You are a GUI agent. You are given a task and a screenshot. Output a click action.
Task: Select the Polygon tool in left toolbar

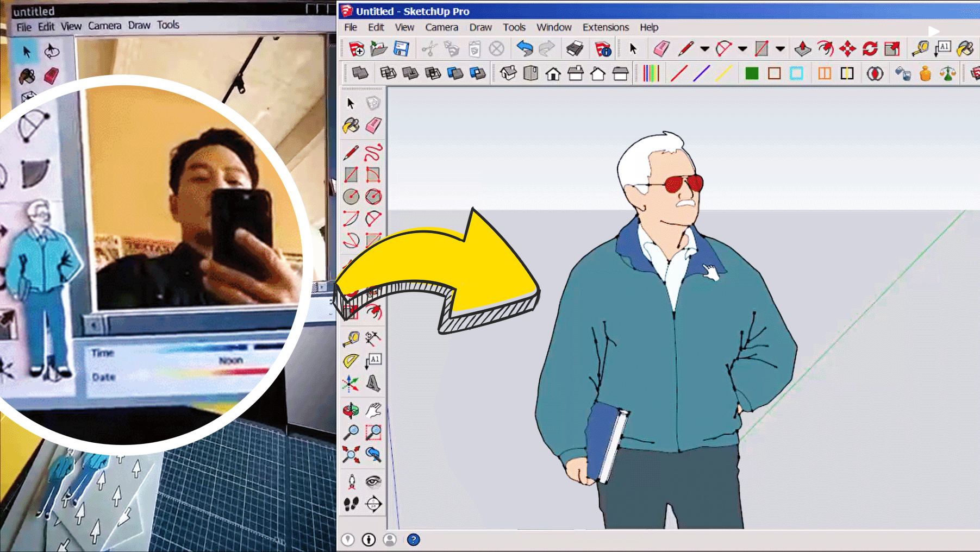click(x=373, y=196)
